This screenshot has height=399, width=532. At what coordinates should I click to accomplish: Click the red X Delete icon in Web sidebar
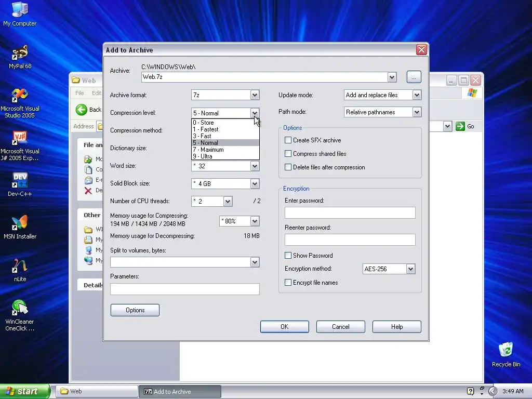click(x=88, y=190)
